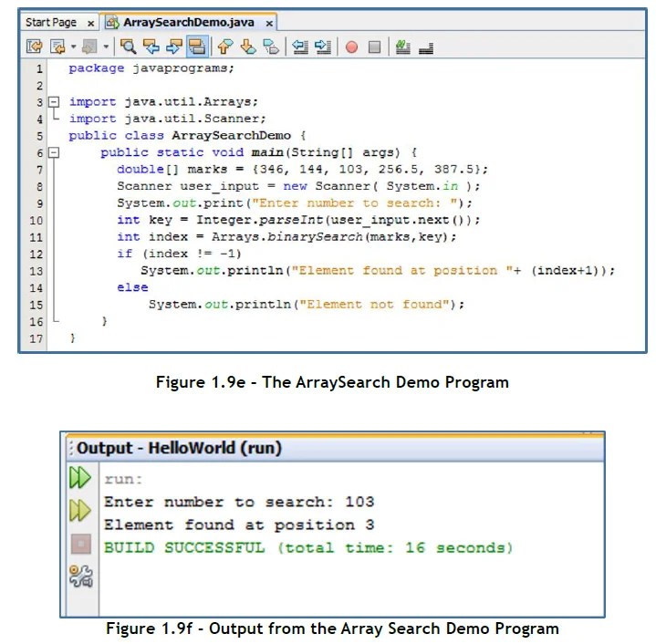656x644 pixels.
Task: Click Shift Line Left icon
Action: pyautogui.click(x=300, y=47)
